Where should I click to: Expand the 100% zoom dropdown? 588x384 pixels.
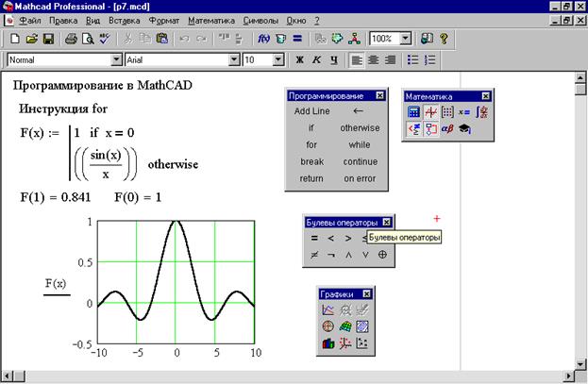[x=406, y=39]
